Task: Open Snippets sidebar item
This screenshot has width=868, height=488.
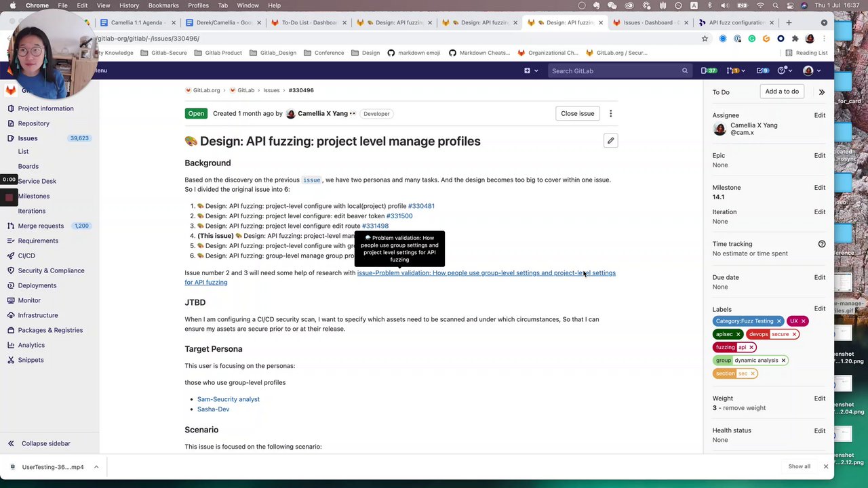Action: click(x=31, y=360)
